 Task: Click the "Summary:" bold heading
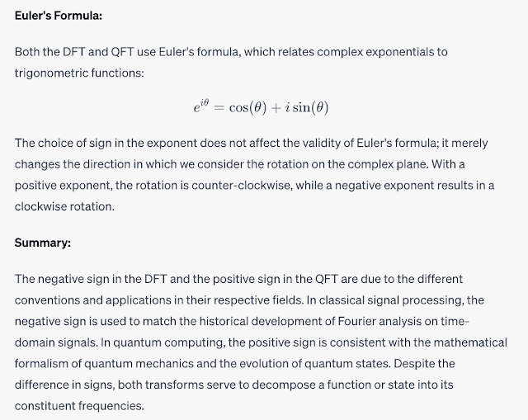click(x=43, y=243)
